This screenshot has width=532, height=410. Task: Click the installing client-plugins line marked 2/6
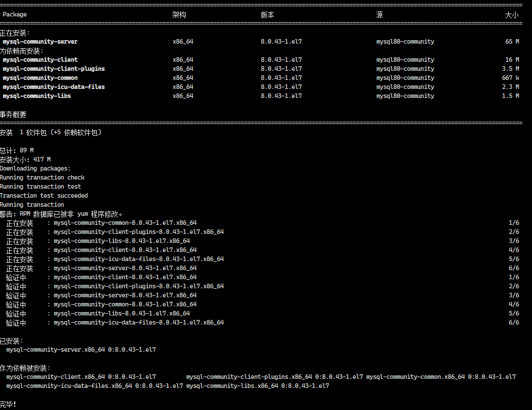tap(263, 232)
